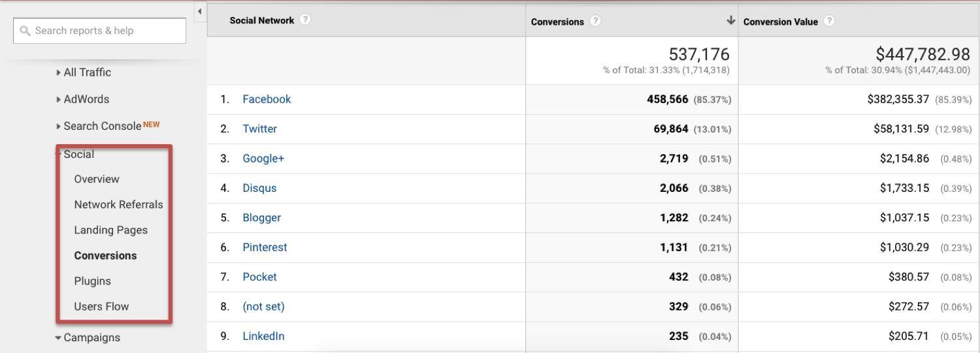Select Landing Pages under Social
This screenshot has width=980, height=353.
(110, 230)
